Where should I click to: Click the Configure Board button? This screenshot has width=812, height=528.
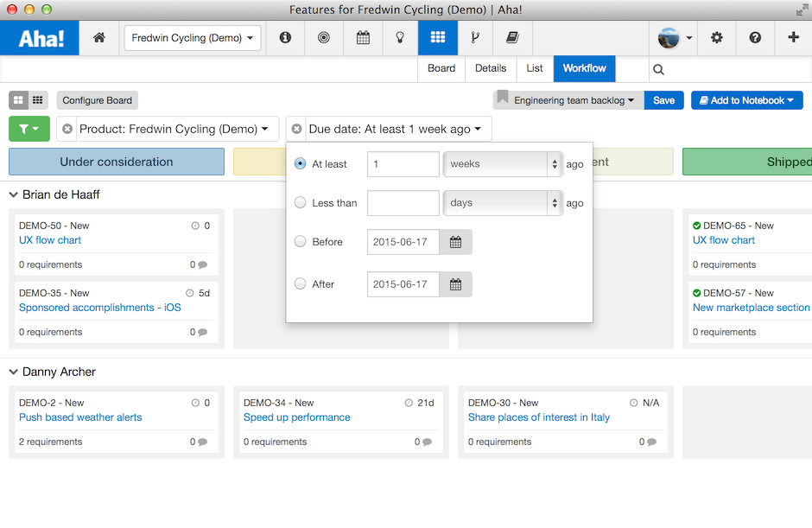tap(98, 100)
